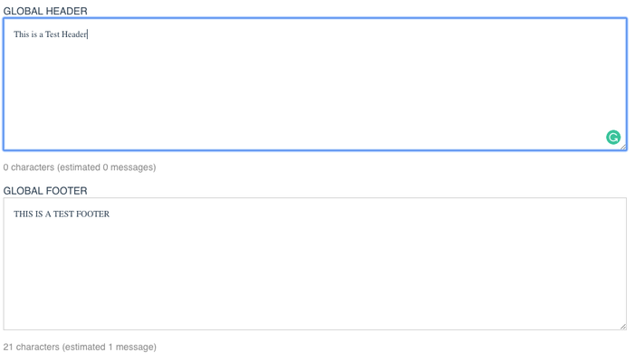
Task: Click the word 'Header' in the header box
Action: [x=74, y=34]
